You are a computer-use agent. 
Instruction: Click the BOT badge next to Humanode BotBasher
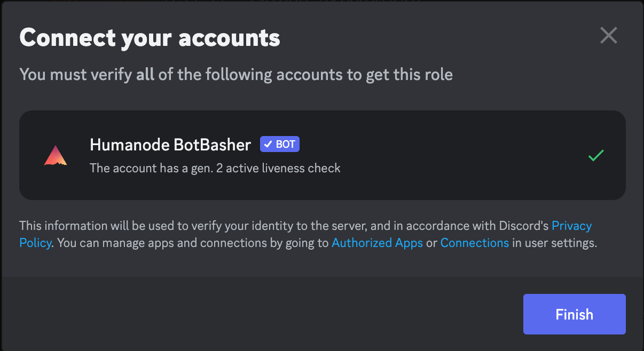click(x=280, y=144)
